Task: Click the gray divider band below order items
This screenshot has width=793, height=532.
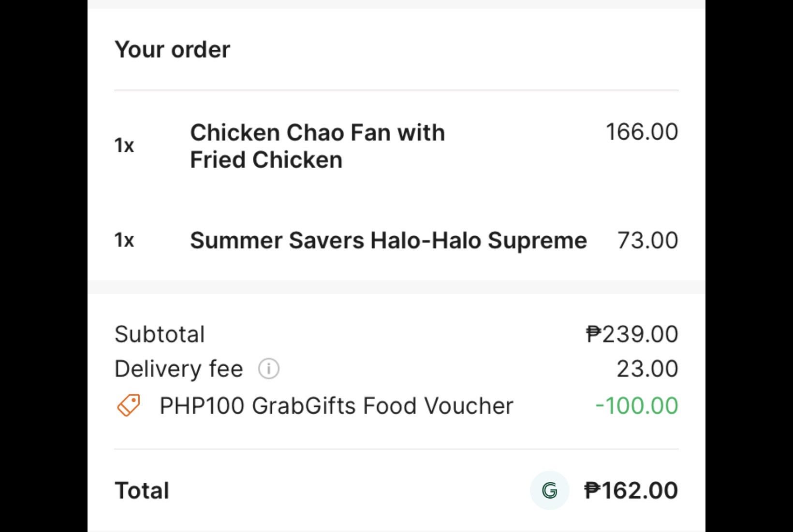Action: (x=396, y=287)
